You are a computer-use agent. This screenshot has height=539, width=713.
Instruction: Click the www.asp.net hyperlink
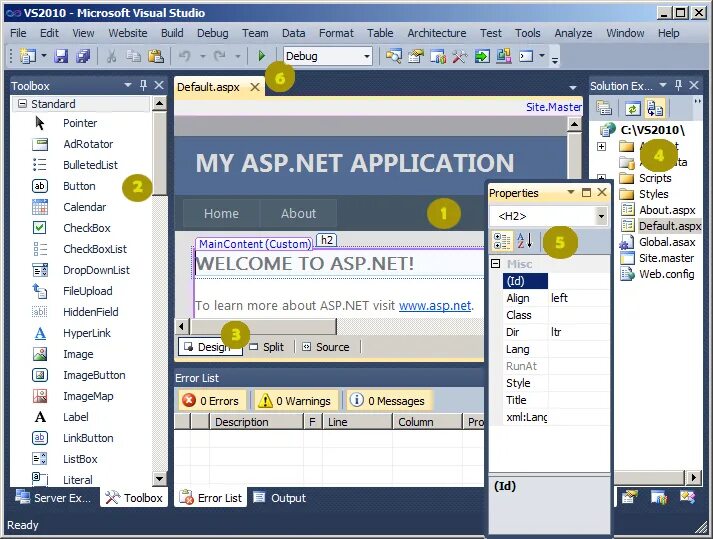435,305
